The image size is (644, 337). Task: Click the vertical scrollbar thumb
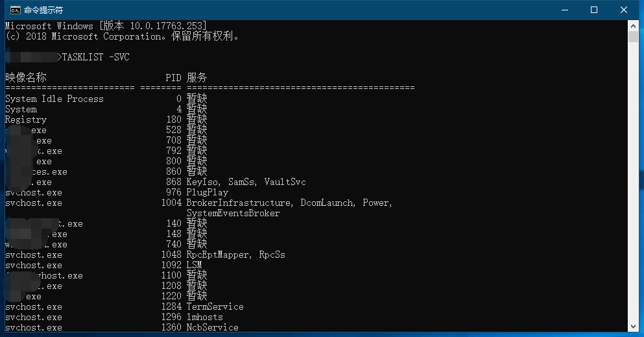coord(633,36)
